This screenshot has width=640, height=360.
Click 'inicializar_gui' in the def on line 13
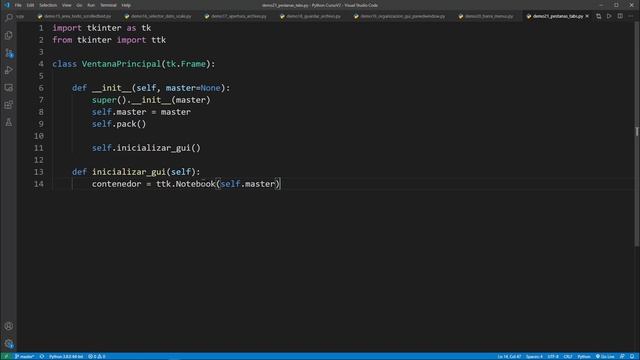tap(129, 172)
